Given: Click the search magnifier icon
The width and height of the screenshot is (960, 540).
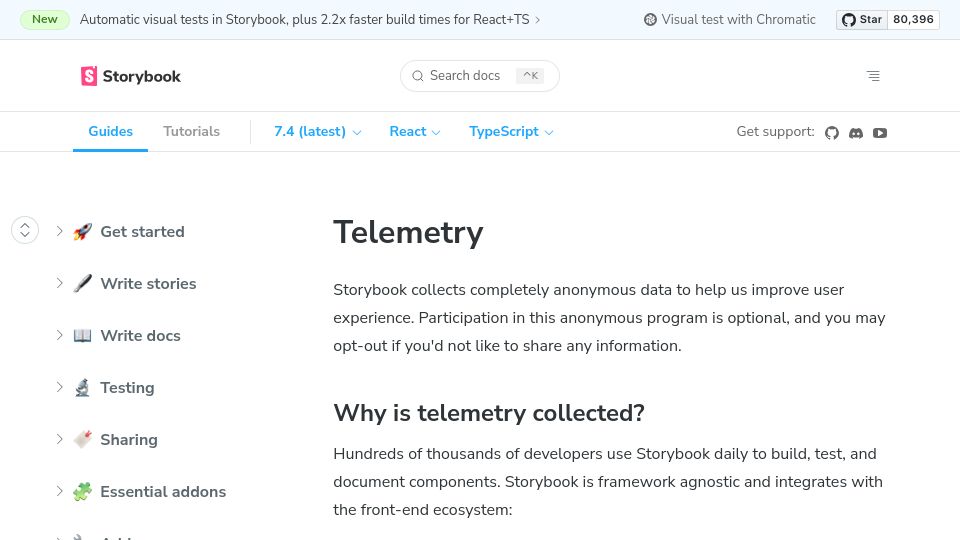Looking at the screenshot, I should click(418, 76).
